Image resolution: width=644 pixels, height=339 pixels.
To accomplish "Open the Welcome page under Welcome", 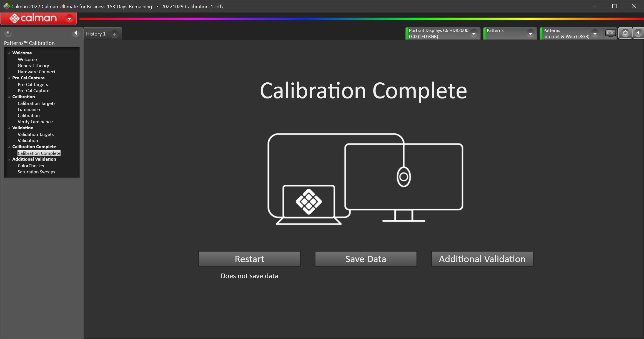I will coord(27,59).
